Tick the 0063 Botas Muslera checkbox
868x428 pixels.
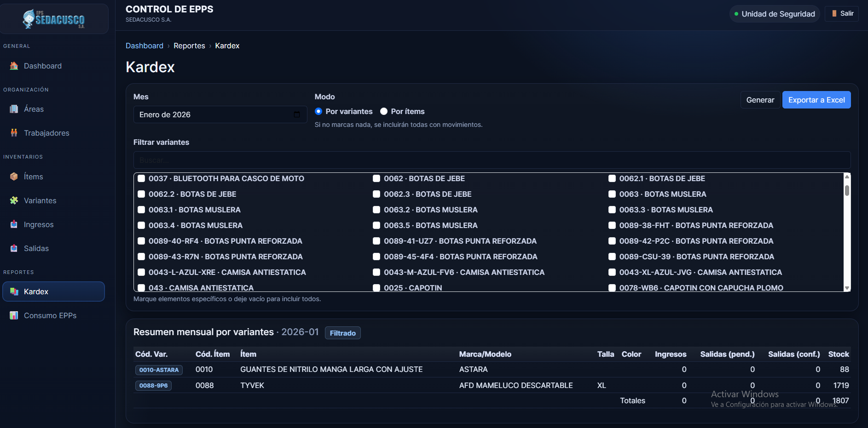pos(612,194)
